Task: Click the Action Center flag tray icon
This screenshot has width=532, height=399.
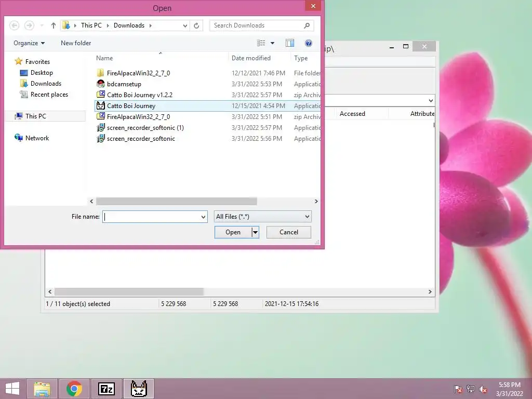Action: pyautogui.click(x=458, y=389)
